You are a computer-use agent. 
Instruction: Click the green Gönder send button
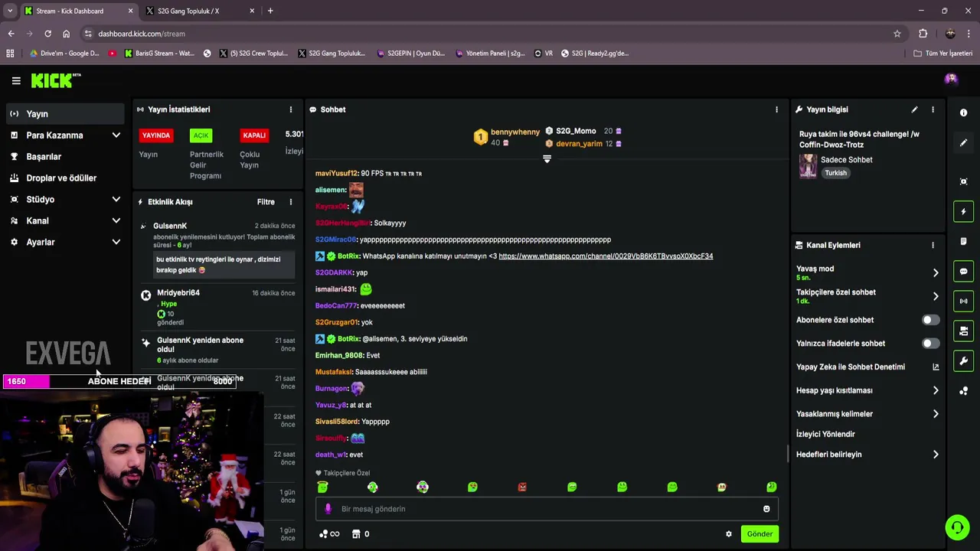click(x=759, y=534)
